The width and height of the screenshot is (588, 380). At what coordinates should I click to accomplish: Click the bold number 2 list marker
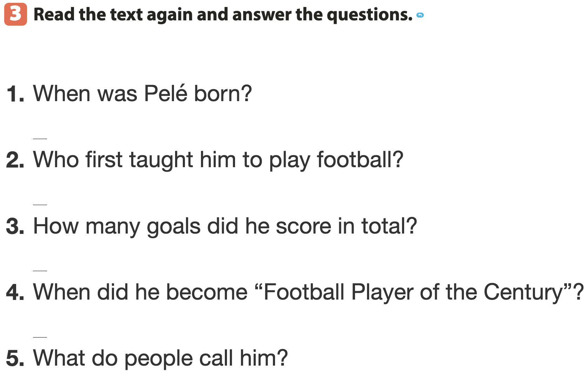(x=15, y=160)
